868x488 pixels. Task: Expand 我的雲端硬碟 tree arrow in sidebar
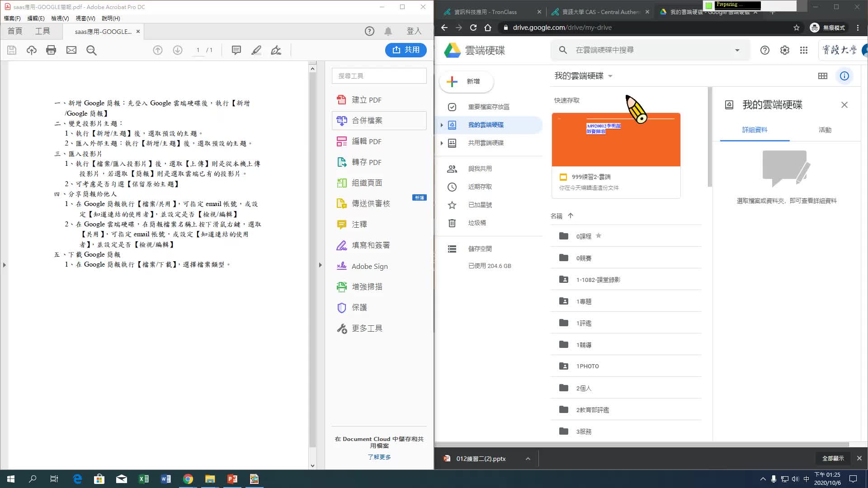(x=441, y=125)
